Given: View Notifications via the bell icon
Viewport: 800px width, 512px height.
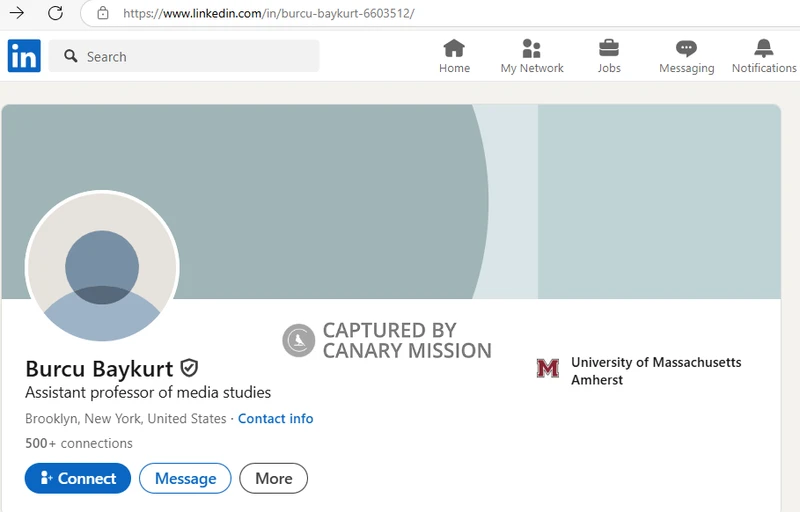Looking at the screenshot, I should pyautogui.click(x=764, y=56).
